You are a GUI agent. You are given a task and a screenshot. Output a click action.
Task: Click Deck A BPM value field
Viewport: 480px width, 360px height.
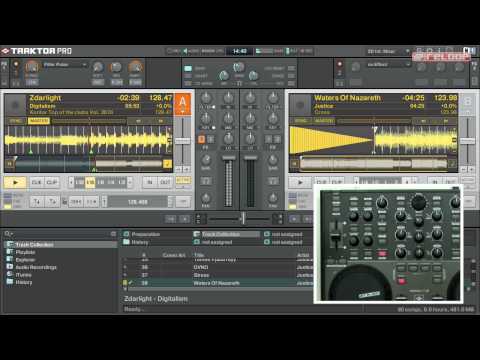[137, 202]
